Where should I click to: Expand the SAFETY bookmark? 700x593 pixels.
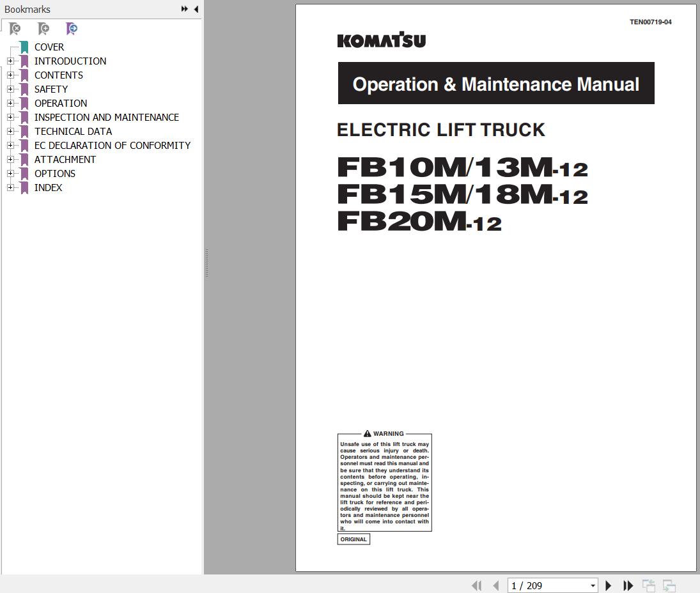pyautogui.click(x=10, y=89)
